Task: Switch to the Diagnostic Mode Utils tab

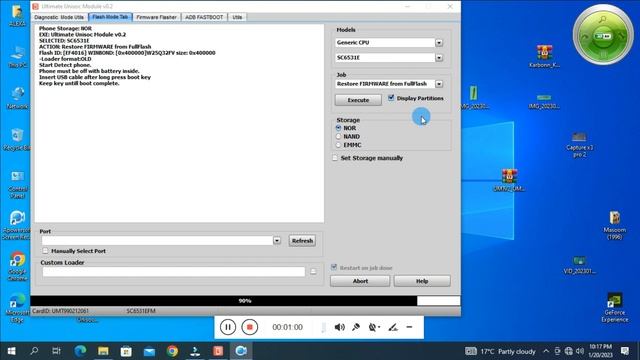Action: coord(59,17)
